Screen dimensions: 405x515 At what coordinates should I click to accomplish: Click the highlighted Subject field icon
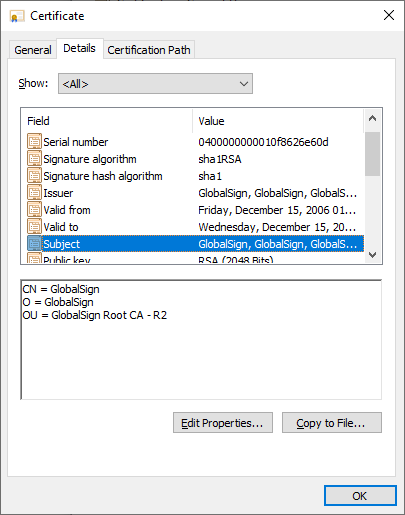tap(34, 244)
